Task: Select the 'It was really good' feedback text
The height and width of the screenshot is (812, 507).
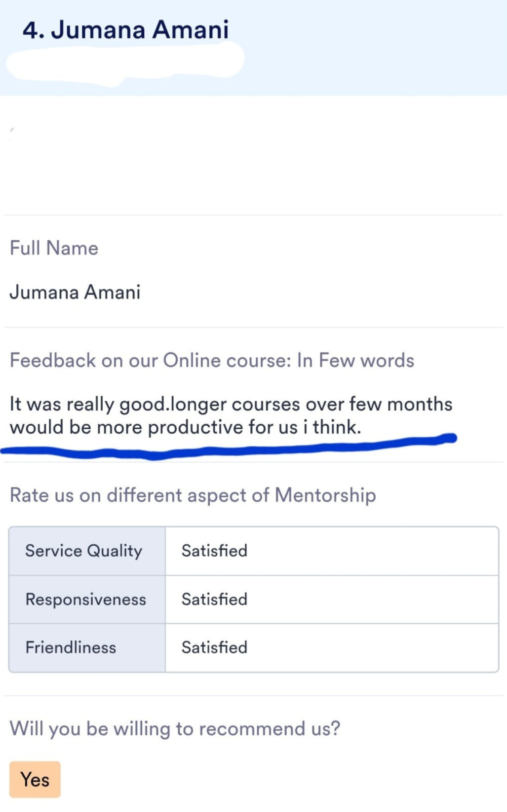Action: coord(89,404)
